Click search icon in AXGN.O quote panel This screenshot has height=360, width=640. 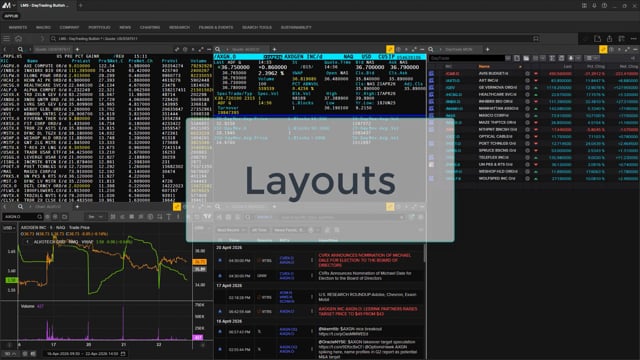(218, 49)
